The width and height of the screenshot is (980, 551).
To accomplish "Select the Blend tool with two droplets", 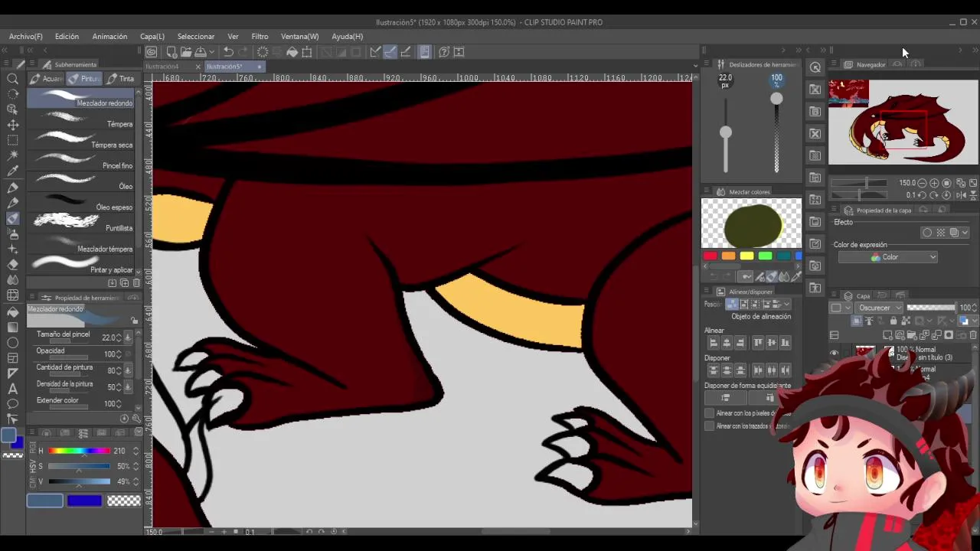I will 12,280.
